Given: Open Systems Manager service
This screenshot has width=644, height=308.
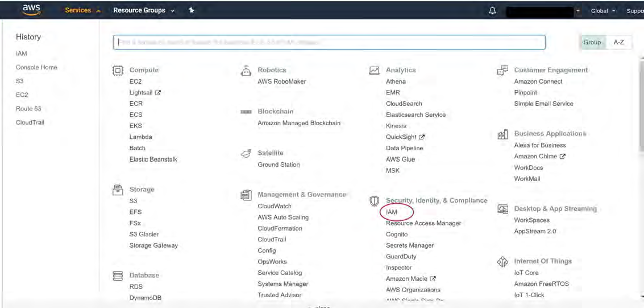Looking at the screenshot, I should click(283, 284).
